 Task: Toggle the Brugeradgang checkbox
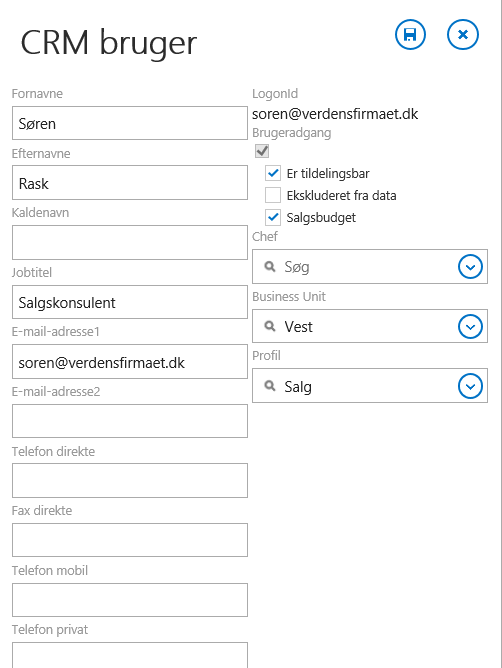(262, 151)
